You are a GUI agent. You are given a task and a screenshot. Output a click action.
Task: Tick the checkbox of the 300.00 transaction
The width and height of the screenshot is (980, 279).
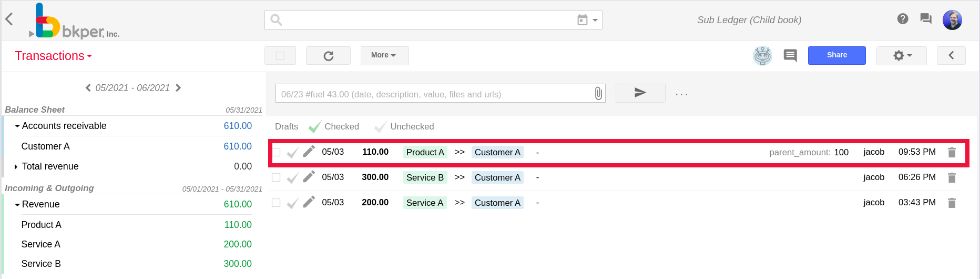[277, 177]
